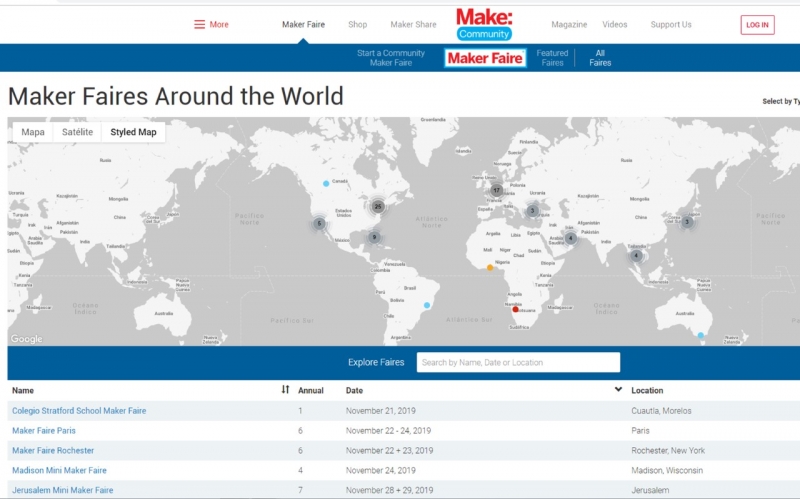800x499 pixels.
Task: Open Start a Community Maker Faire link
Action: coord(391,58)
